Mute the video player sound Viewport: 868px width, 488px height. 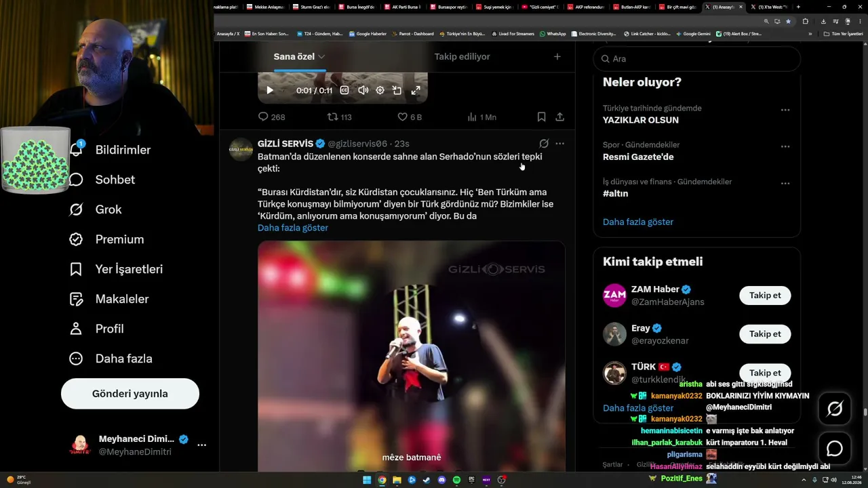tap(363, 90)
